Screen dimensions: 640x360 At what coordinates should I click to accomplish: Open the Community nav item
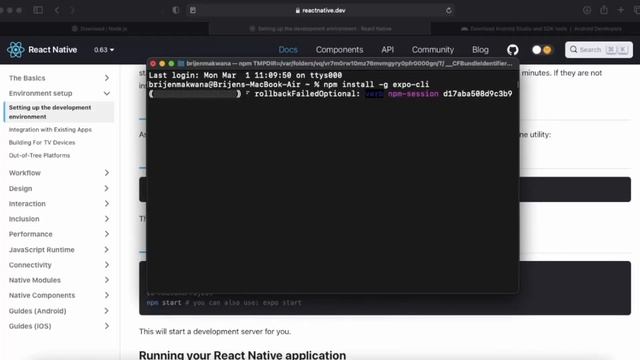point(433,50)
